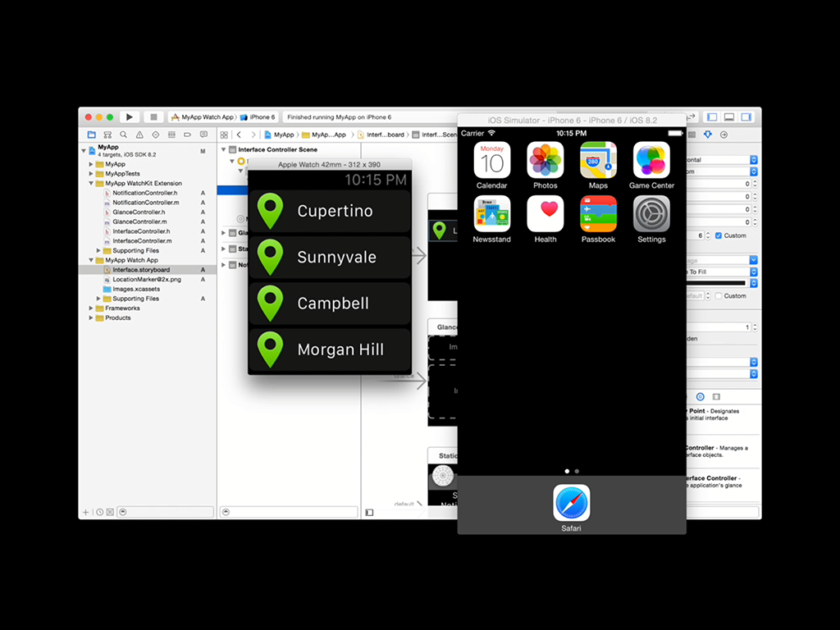Open the Symbol navigator
The width and height of the screenshot is (840, 630).
point(107,135)
